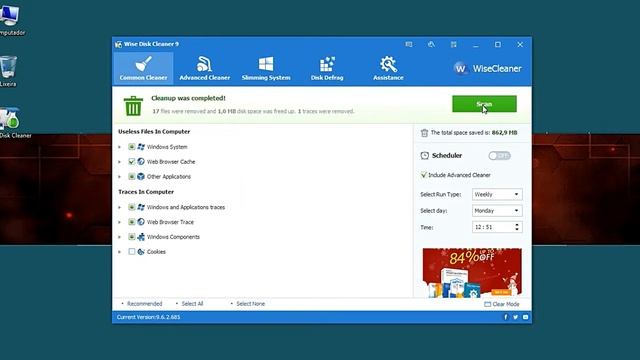Uncheck Include Advanced Cleaner checkbox
The height and width of the screenshot is (360, 640).
click(x=423, y=175)
